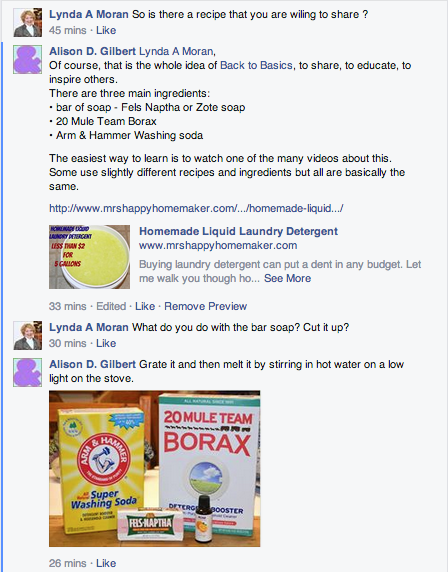This screenshot has width=448, height=572.
Task: Click Lynda A Moran's name on first comment
Action: [89, 15]
